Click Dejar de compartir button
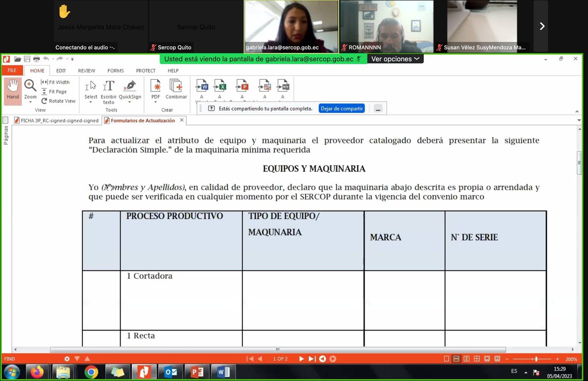Screen dimensions: 588x381 click(342, 108)
